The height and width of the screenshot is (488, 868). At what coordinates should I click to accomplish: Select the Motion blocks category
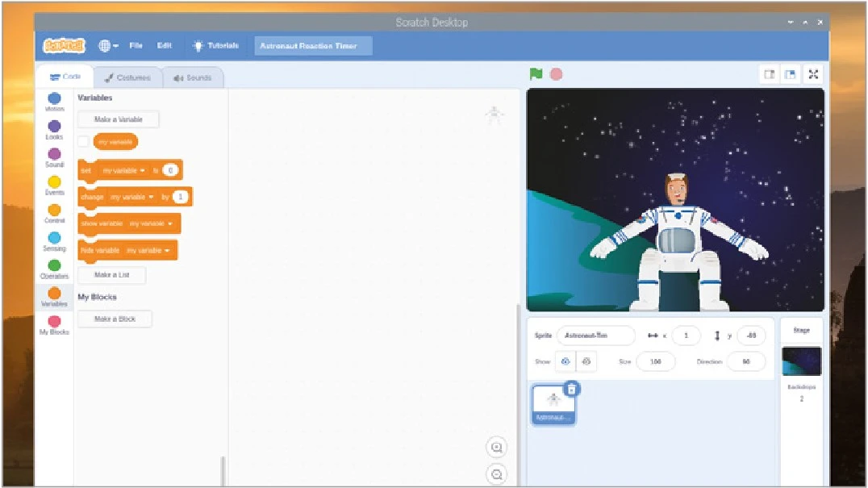(54, 100)
